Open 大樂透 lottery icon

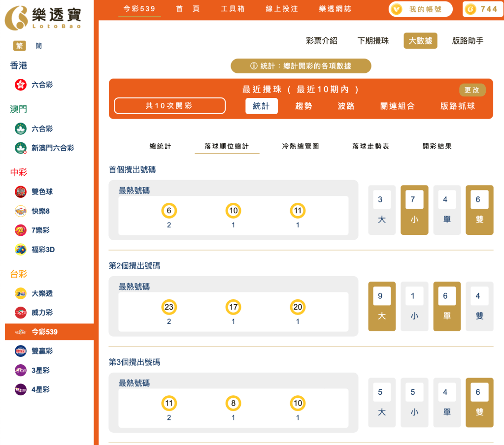click(21, 293)
